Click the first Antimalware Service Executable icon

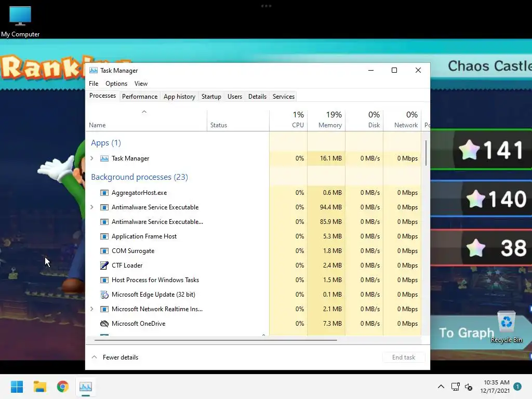coord(104,207)
